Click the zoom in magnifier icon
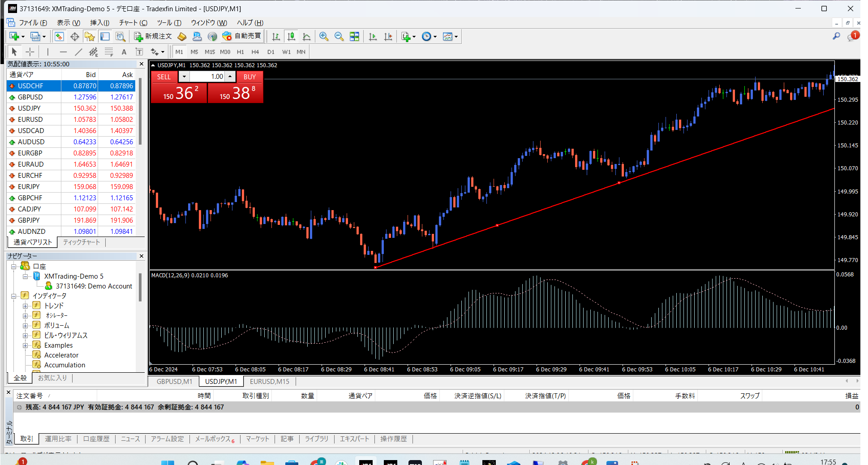868x465 pixels. tap(323, 37)
